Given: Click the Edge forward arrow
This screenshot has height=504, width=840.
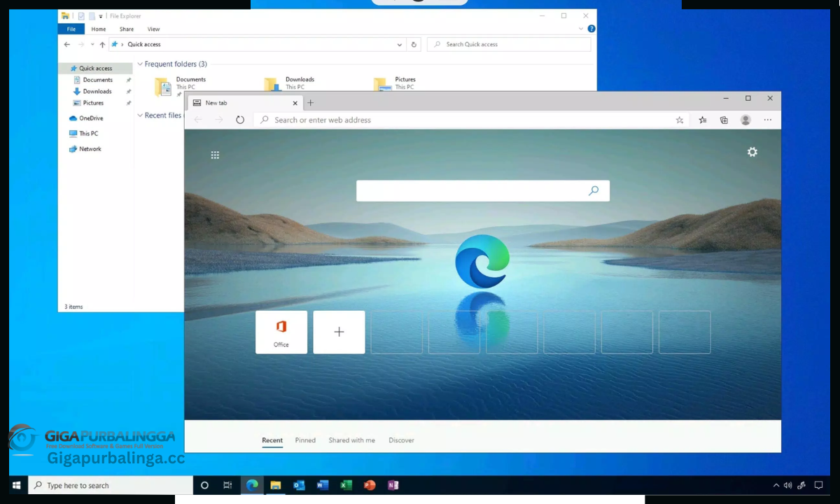Looking at the screenshot, I should [x=219, y=120].
